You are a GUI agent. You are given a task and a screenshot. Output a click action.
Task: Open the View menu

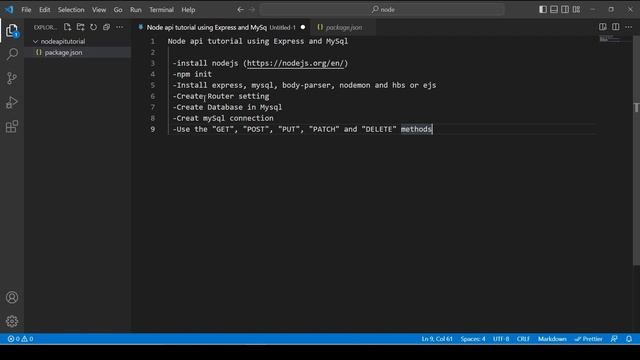click(x=99, y=9)
